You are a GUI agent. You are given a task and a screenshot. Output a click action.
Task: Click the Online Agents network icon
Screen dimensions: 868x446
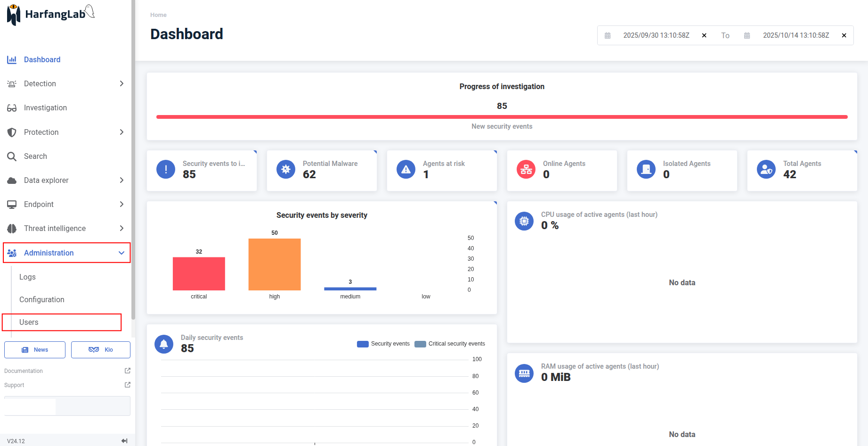tap(526, 169)
